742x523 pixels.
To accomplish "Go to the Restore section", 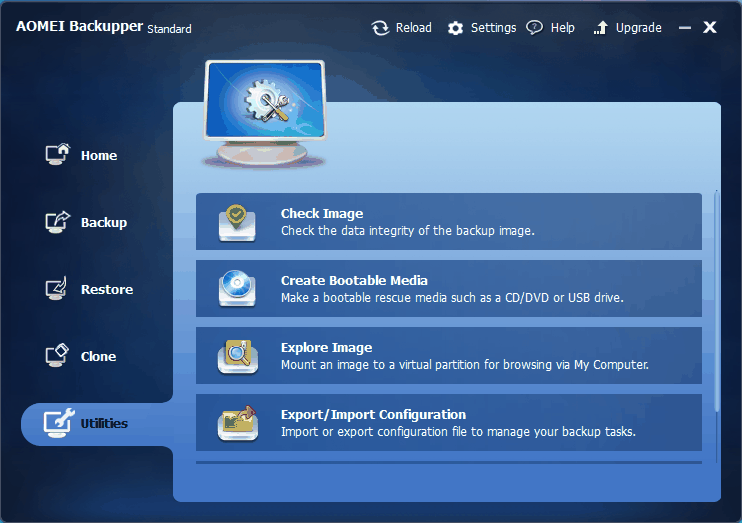I will 107,290.
